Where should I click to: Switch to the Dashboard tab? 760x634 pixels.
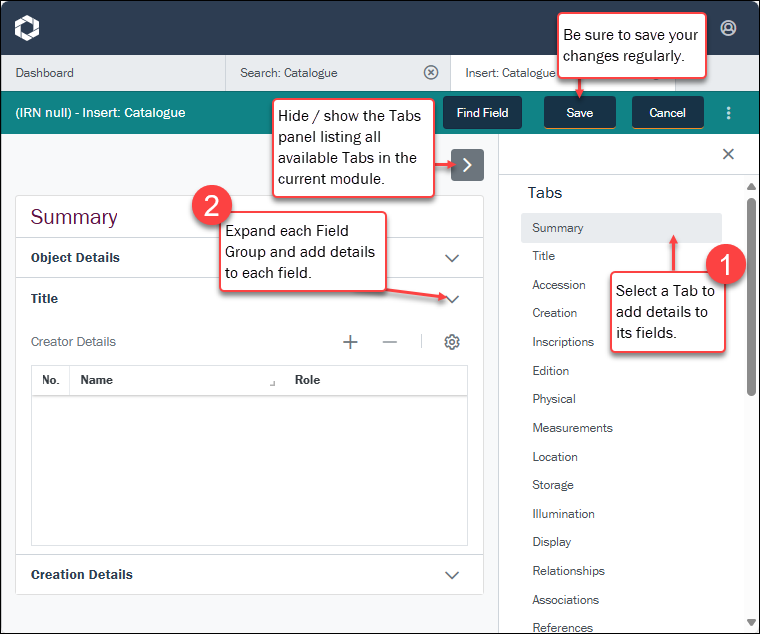click(45, 72)
